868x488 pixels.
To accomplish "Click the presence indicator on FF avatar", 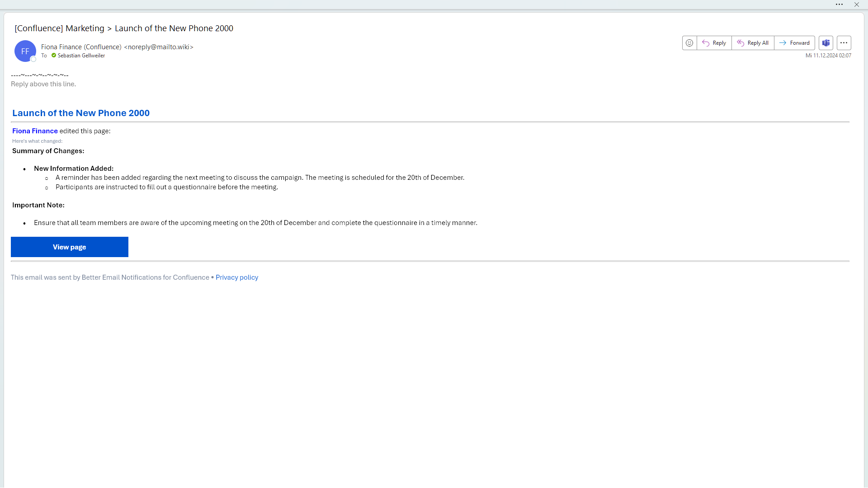I will [33, 59].
